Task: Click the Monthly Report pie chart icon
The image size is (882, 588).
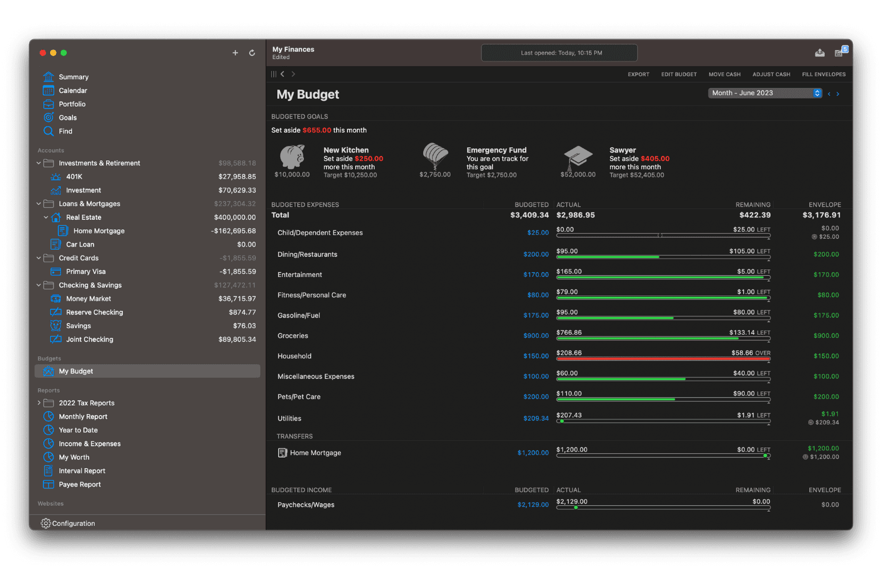Action: click(x=49, y=416)
